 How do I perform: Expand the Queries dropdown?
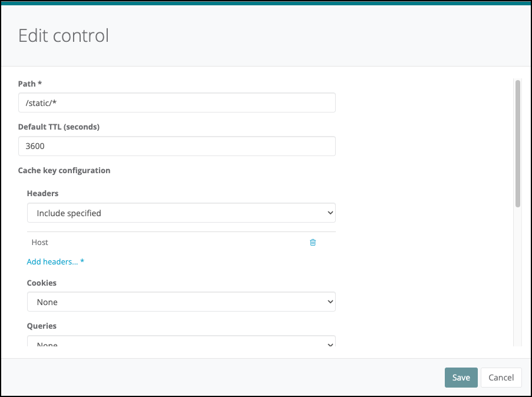pyautogui.click(x=181, y=342)
